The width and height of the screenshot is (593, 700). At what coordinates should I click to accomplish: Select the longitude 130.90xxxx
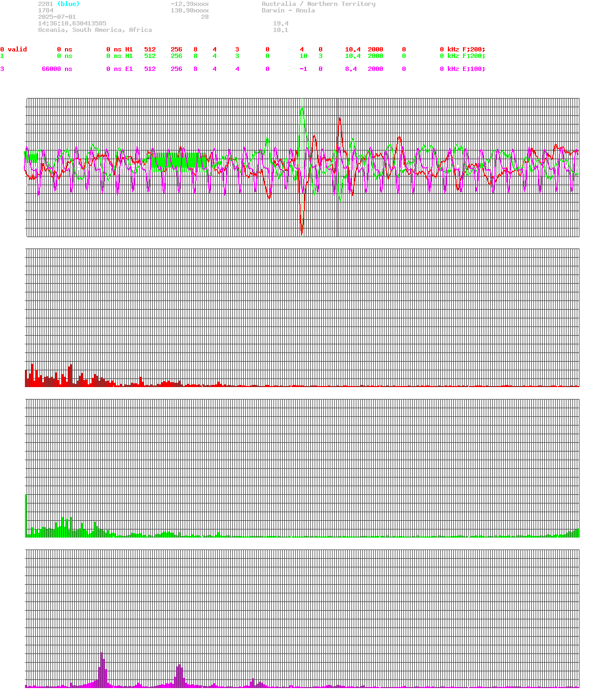[x=190, y=10]
